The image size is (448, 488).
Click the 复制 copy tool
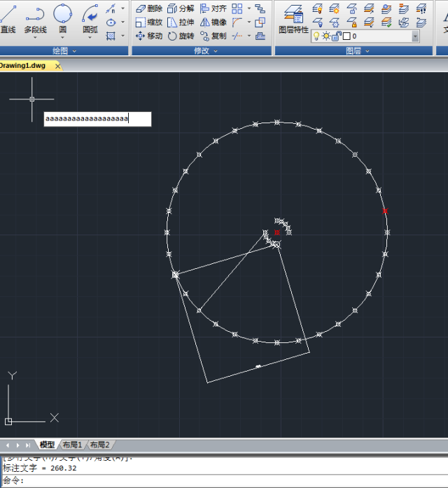[213, 36]
